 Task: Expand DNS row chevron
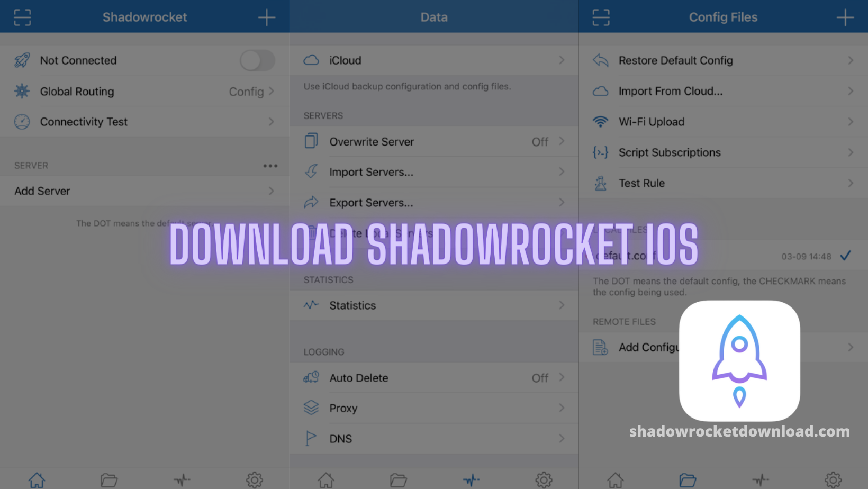click(x=562, y=438)
